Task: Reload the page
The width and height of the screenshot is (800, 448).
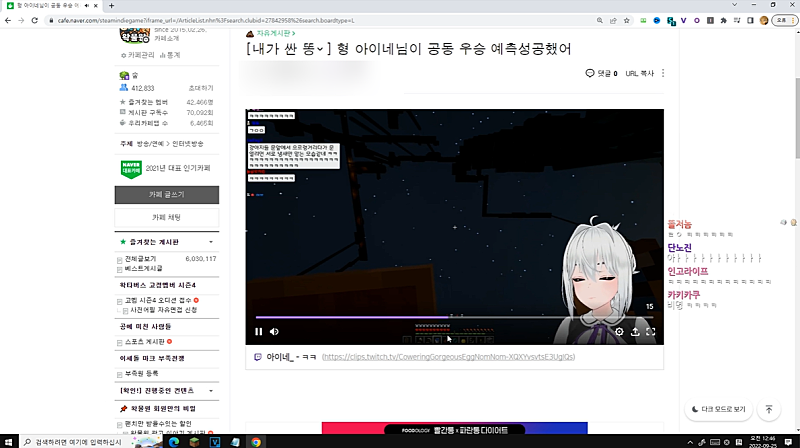Action: (35, 20)
